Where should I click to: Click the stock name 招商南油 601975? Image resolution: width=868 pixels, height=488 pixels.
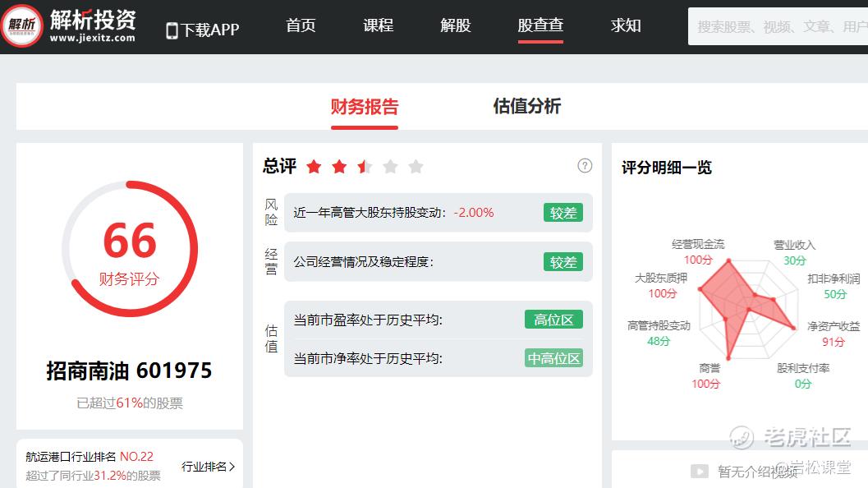point(130,371)
